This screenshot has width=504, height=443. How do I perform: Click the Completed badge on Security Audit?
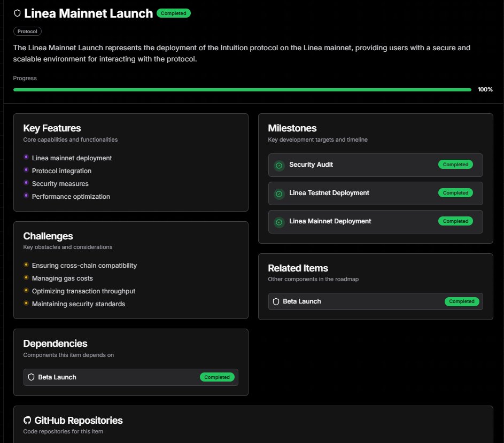click(x=455, y=164)
